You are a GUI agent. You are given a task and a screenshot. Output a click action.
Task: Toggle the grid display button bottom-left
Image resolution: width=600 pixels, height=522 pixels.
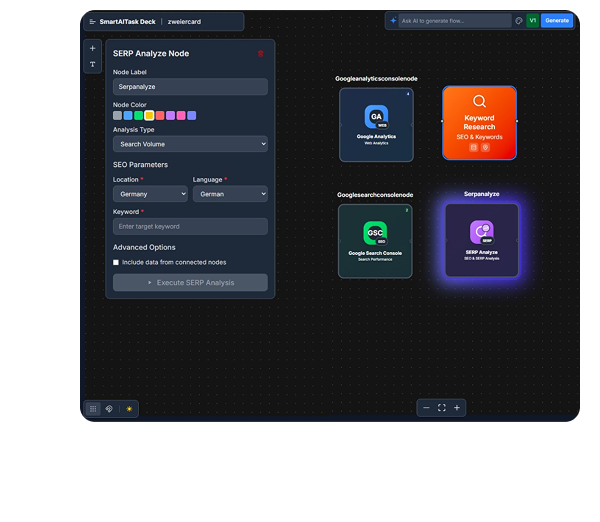pos(93,409)
